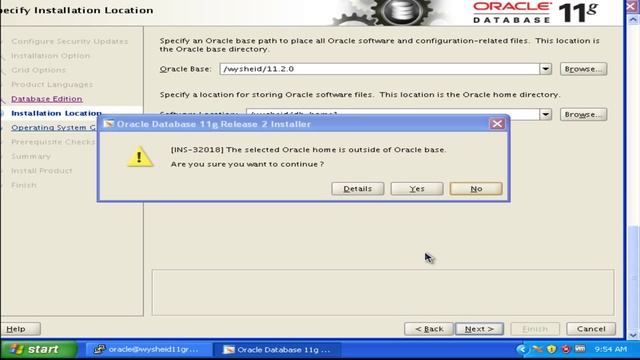Expand the Oracle Base dropdown arrow

545,69
